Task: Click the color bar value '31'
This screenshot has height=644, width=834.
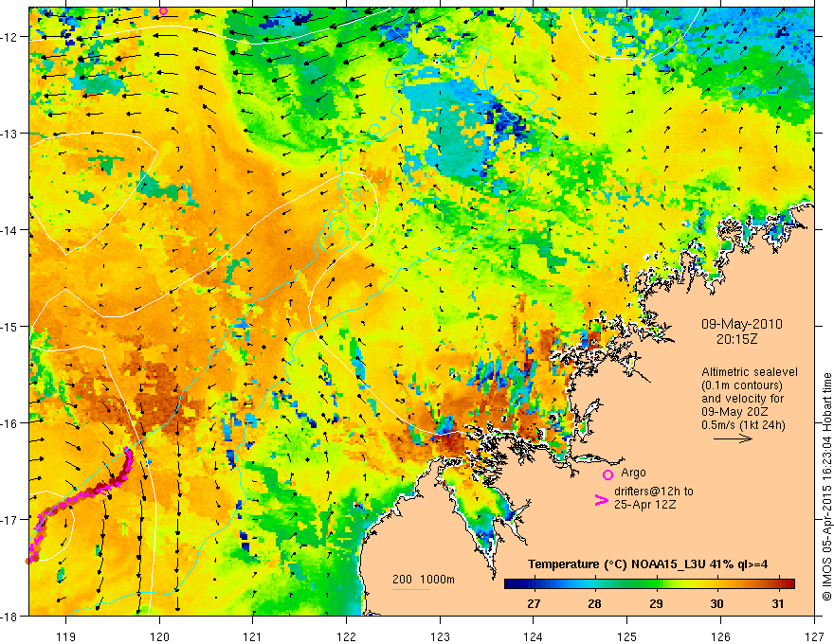Action: click(x=778, y=603)
